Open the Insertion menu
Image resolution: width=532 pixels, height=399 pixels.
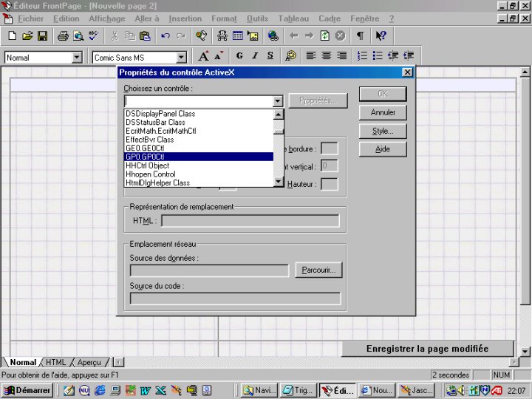click(185, 18)
